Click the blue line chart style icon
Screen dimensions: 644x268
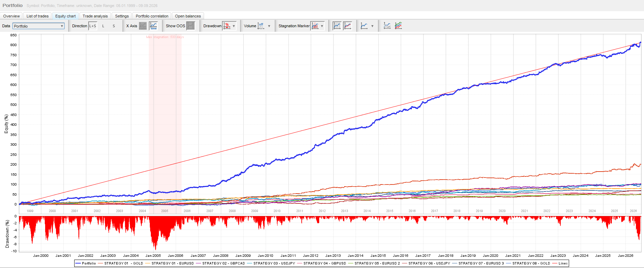coord(364,26)
